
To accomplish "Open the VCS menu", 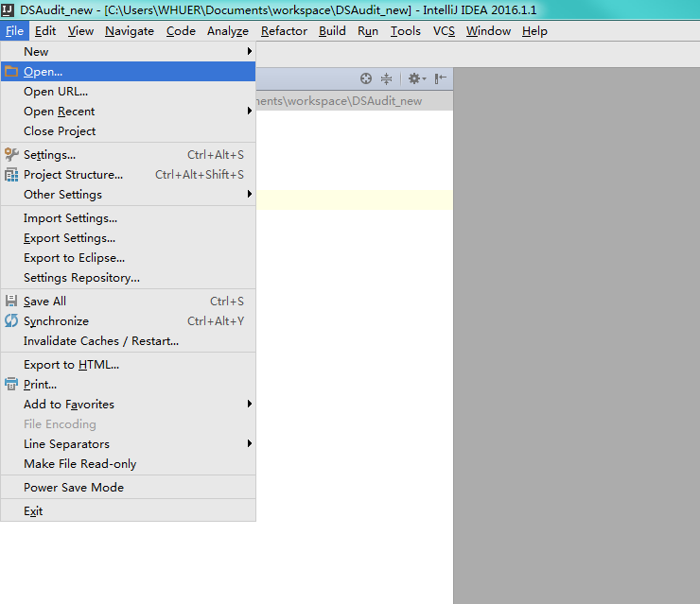I will tap(444, 31).
